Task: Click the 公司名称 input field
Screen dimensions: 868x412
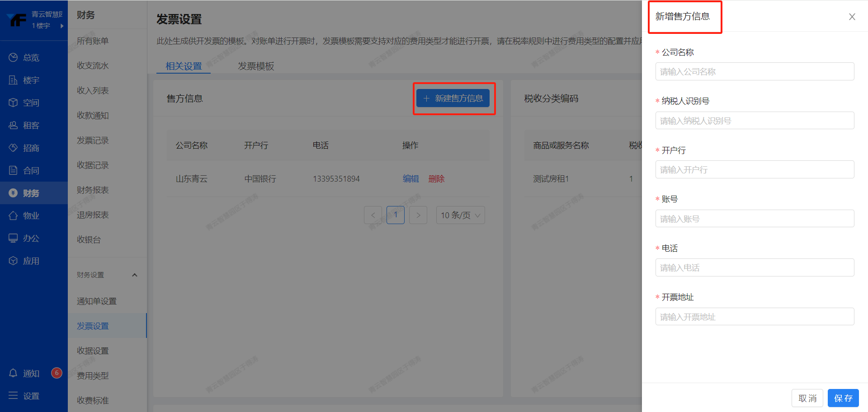Action: point(754,72)
